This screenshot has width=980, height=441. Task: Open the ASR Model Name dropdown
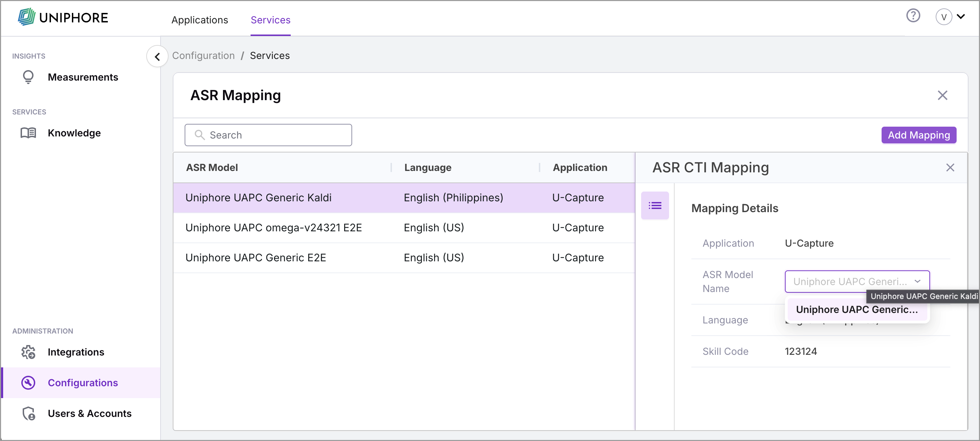[857, 282]
